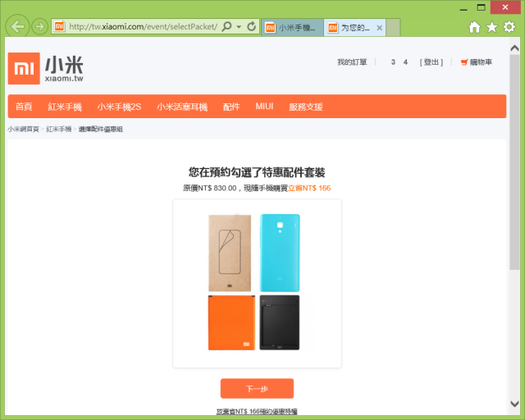This screenshot has height=420, width=525.
Task: Open the browser Home icon
Action: tap(474, 27)
